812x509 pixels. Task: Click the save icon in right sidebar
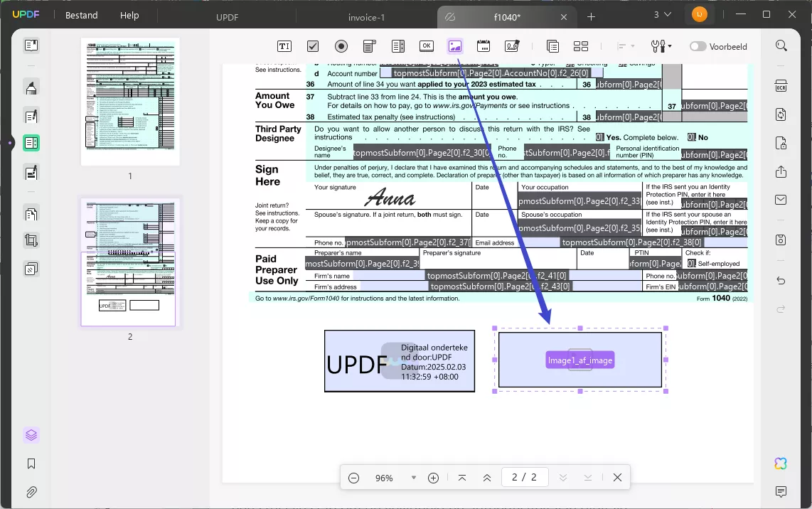[x=781, y=240]
